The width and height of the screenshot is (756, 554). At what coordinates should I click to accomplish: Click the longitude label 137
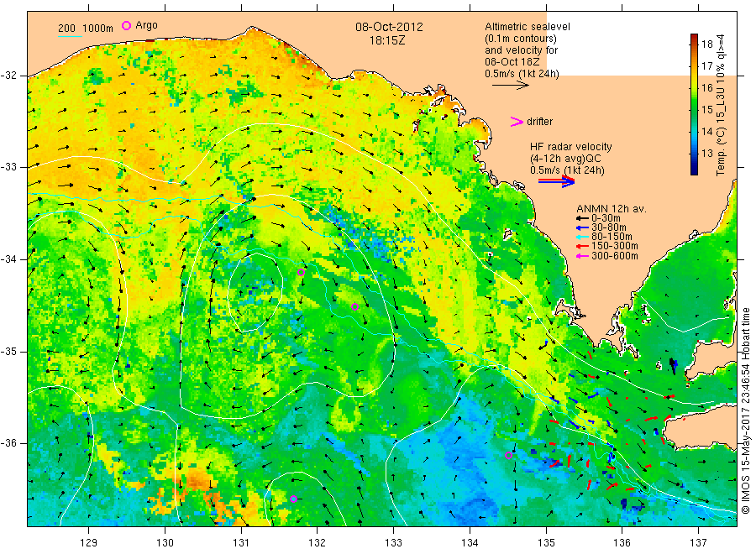tap(699, 543)
